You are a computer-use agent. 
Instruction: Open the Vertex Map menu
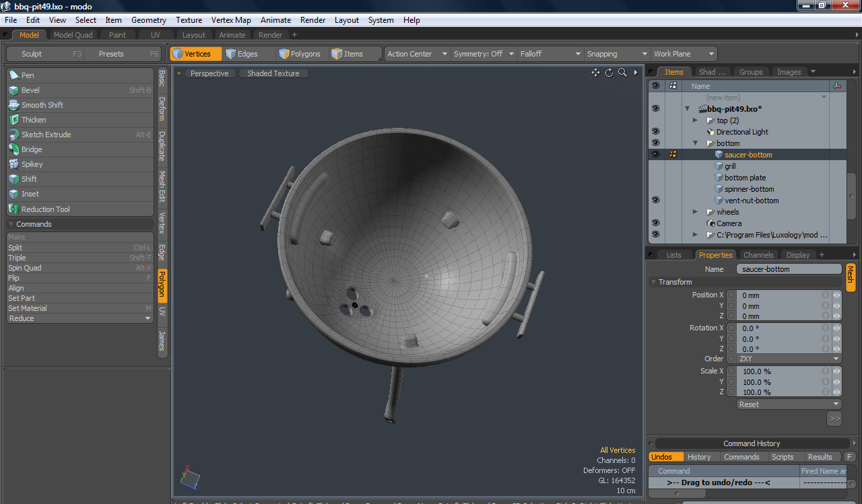point(231,20)
